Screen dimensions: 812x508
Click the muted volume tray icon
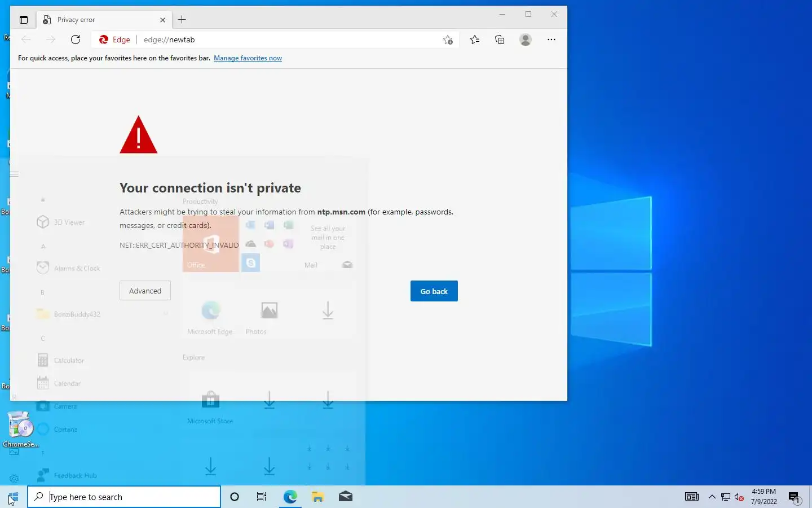point(739,497)
